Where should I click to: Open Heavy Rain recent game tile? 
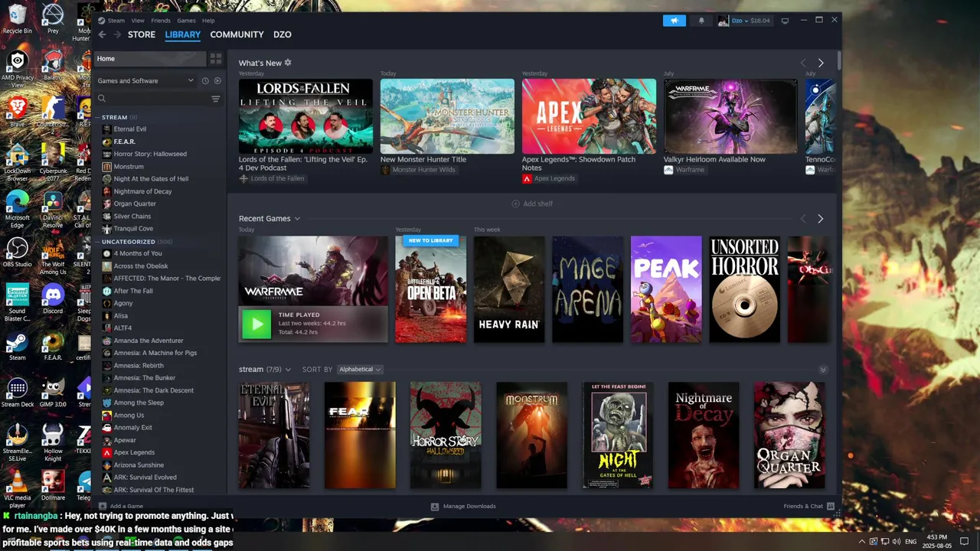[509, 289]
